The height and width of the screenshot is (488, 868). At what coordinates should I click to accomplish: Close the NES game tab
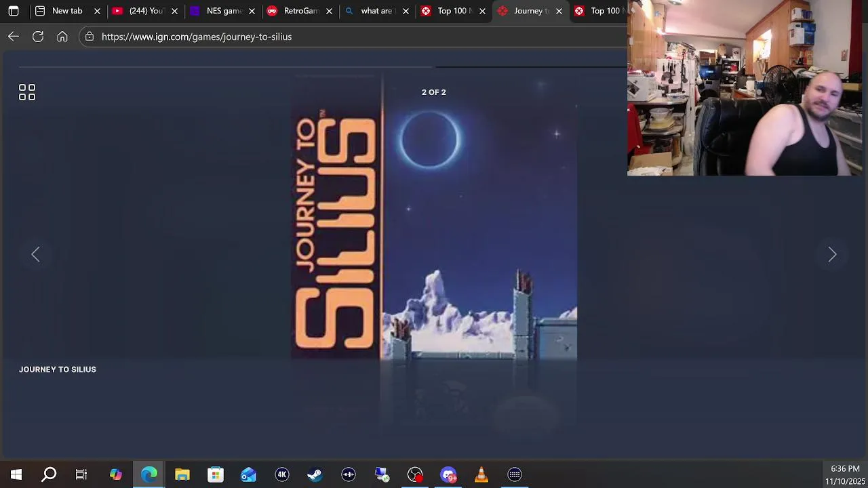click(252, 11)
